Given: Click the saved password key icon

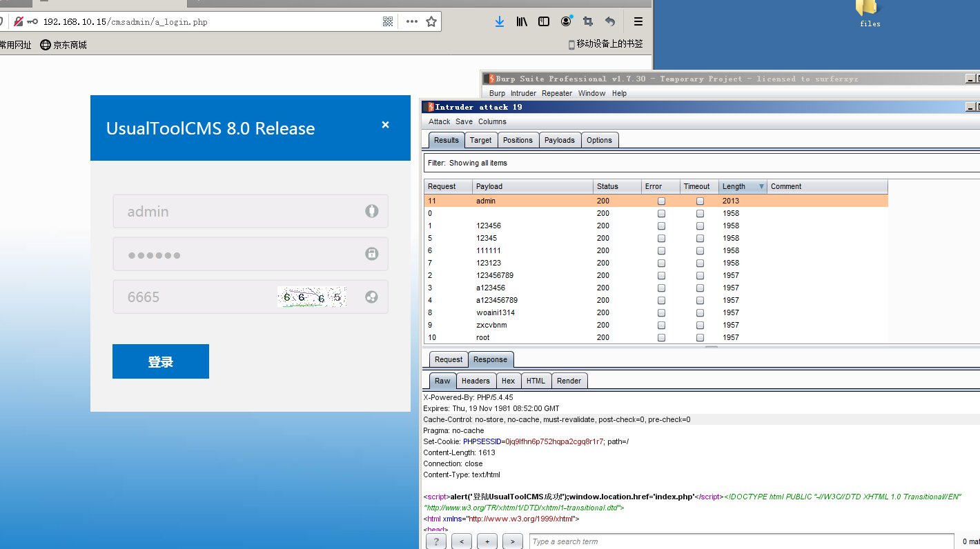Looking at the screenshot, I should (32, 21).
